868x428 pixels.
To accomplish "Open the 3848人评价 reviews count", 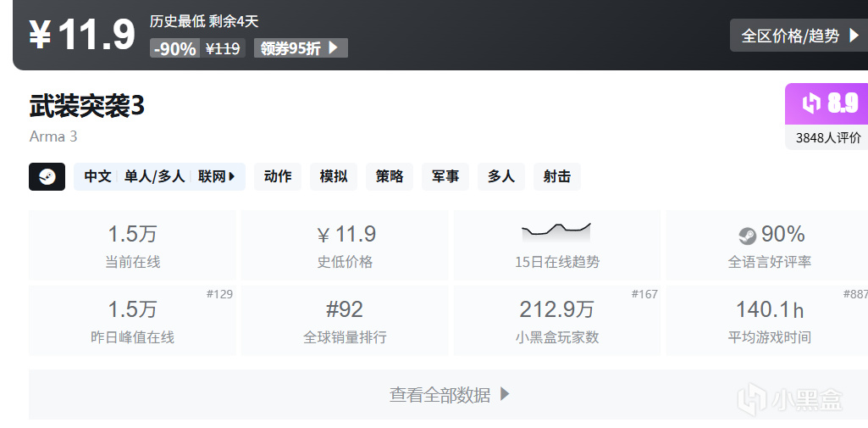I will click(x=828, y=137).
